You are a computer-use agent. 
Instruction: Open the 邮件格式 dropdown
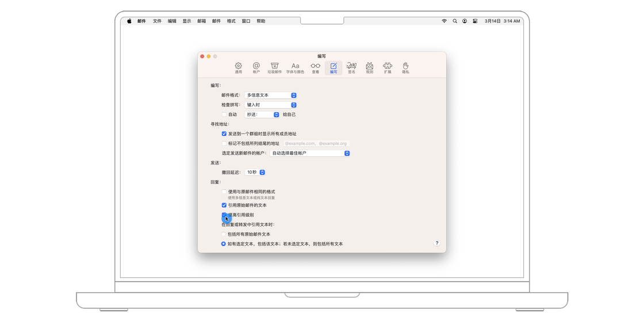271,95
